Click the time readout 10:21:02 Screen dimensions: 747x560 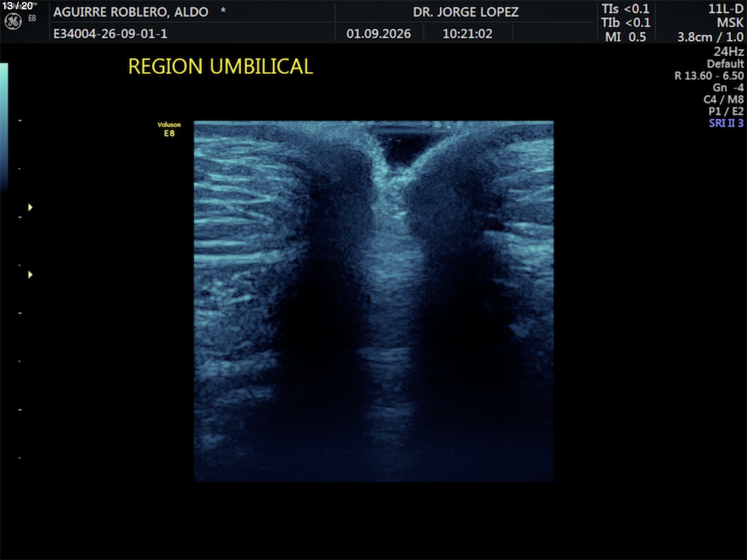(x=467, y=34)
